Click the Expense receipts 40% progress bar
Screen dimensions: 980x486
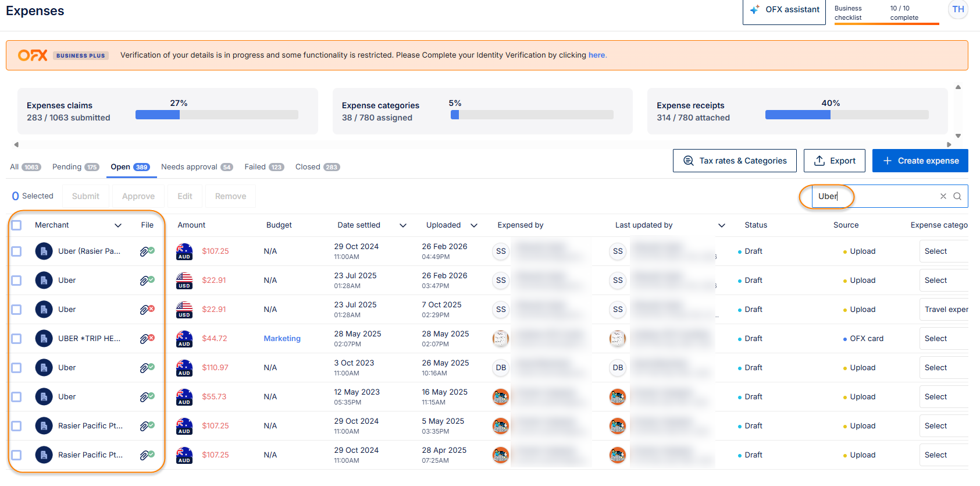[x=847, y=115]
